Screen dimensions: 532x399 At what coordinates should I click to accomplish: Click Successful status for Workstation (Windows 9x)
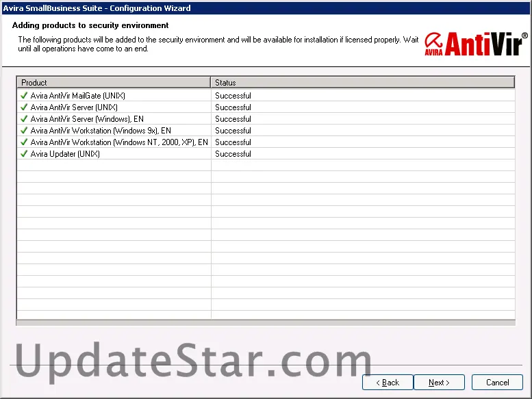pos(233,131)
